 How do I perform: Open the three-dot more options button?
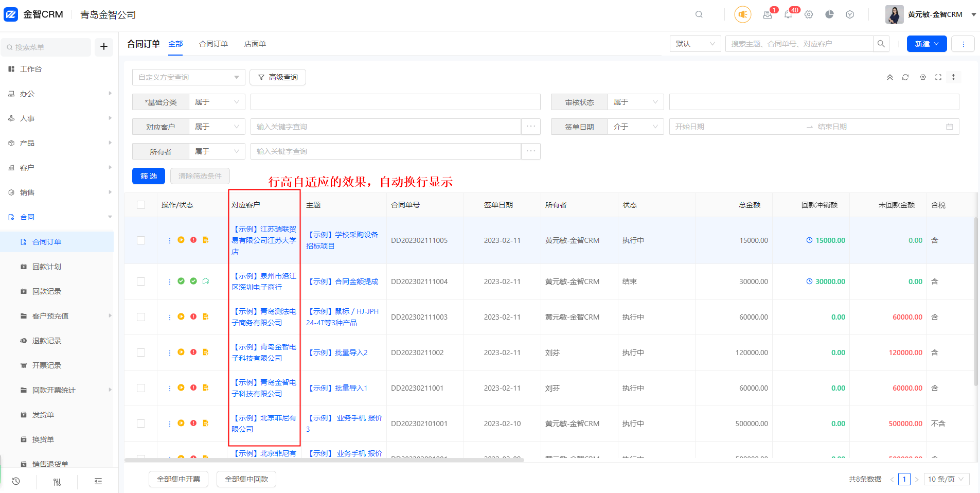[963, 44]
